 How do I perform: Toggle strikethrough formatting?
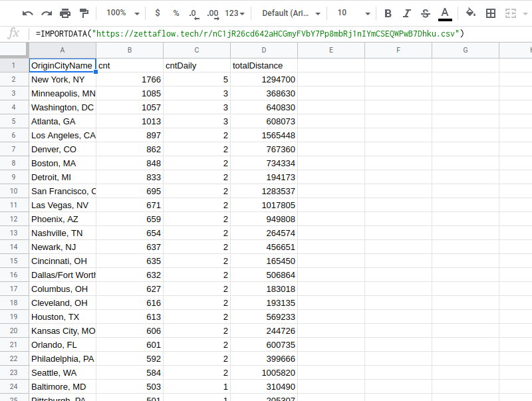point(425,13)
